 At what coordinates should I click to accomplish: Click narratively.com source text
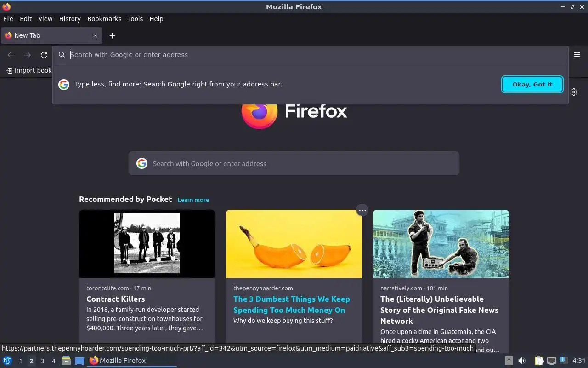tap(401, 288)
